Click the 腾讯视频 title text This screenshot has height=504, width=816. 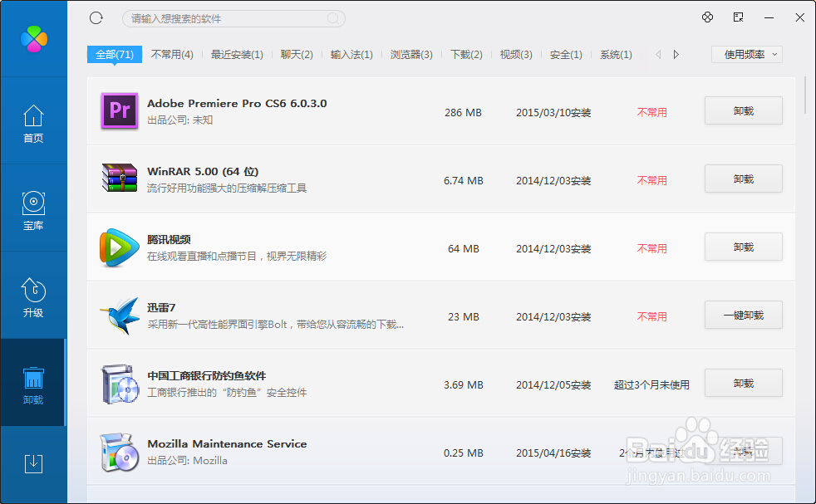[x=169, y=239]
